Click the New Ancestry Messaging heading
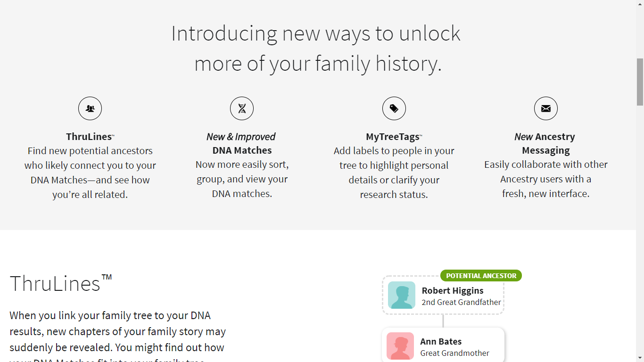The height and width of the screenshot is (362, 644). point(545,143)
